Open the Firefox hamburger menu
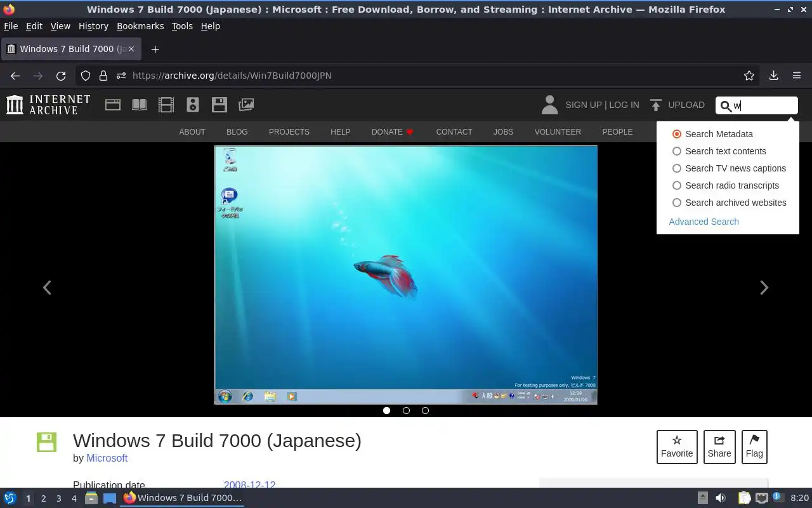This screenshot has width=812, height=508. [x=797, y=76]
